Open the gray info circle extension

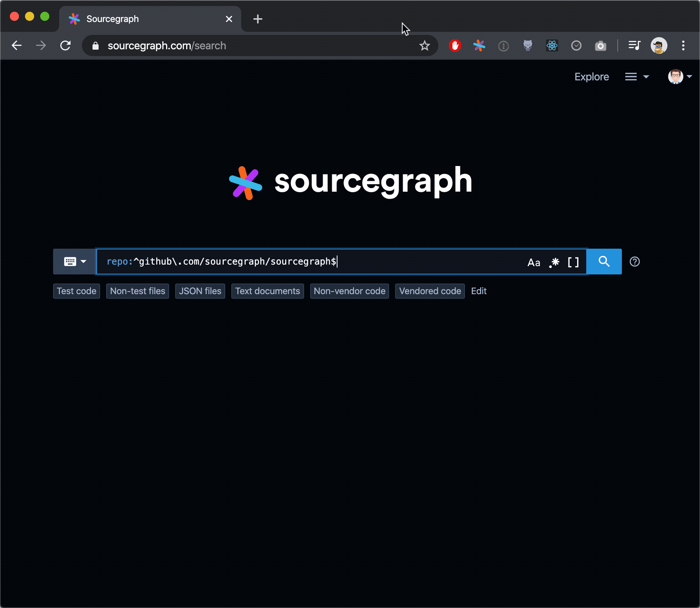[503, 46]
